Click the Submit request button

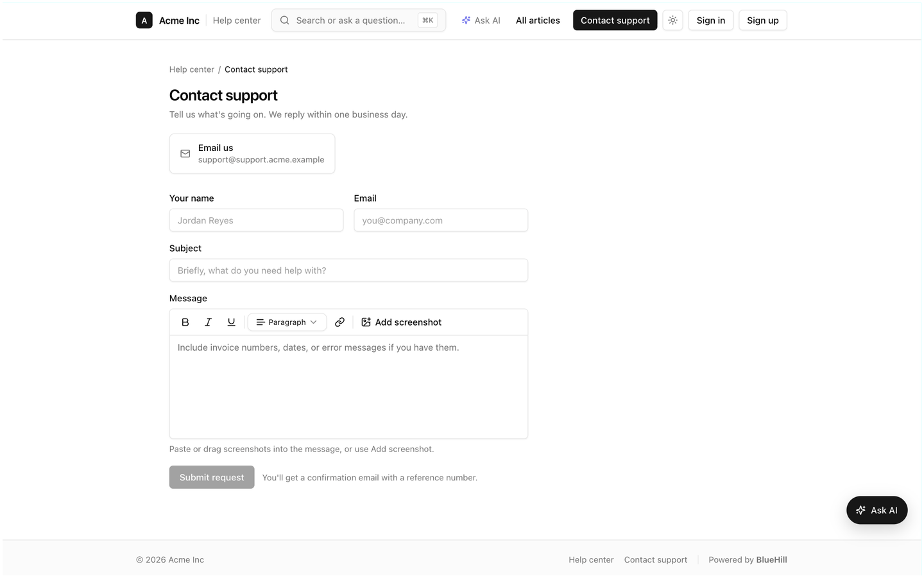212,477
